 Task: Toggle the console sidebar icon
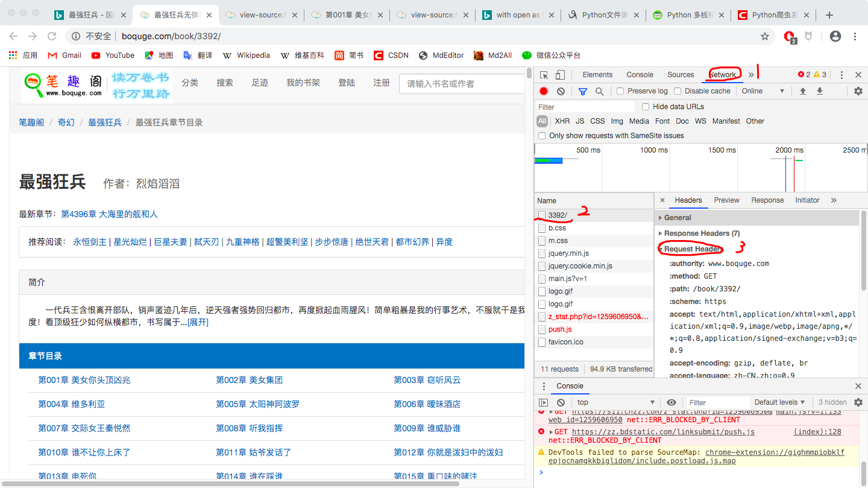544,402
